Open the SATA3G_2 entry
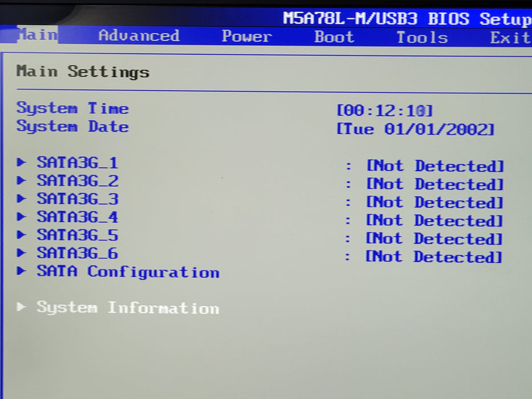Image resolution: width=532 pixels, height=399 pixels. (x=78, y=181)
